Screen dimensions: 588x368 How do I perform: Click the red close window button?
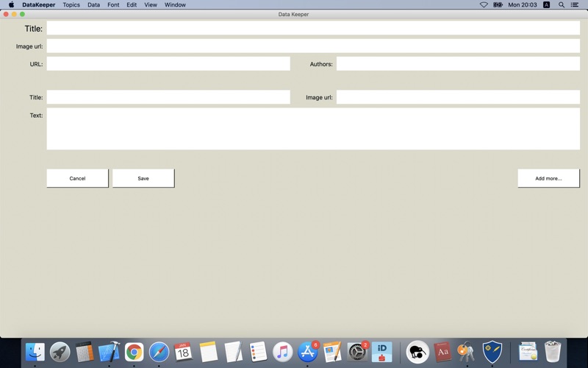pos(6,14)
